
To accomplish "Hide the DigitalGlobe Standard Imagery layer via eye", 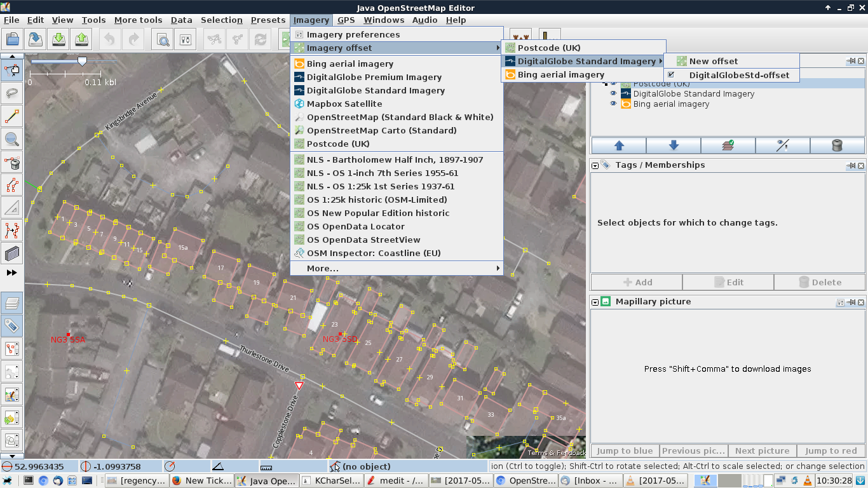I will click(x=613, y=94).
